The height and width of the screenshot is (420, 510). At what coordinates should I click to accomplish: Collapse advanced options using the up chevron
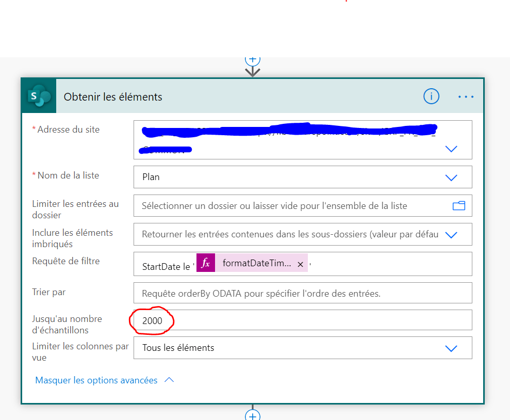[169, 380]
